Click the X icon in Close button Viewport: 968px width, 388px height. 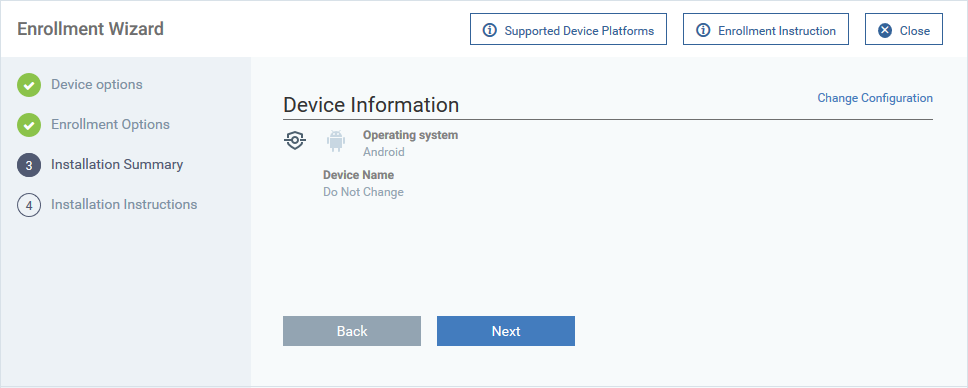point(885,30)
